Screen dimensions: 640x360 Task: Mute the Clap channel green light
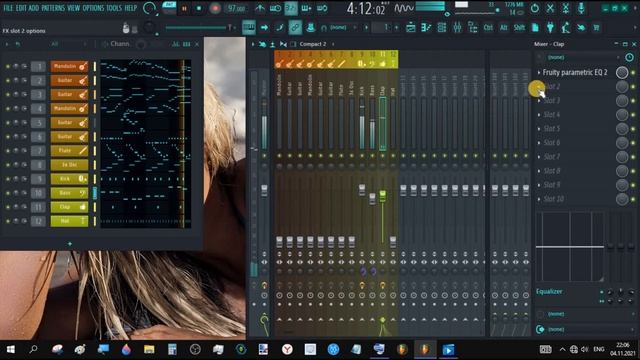(7, 207)
